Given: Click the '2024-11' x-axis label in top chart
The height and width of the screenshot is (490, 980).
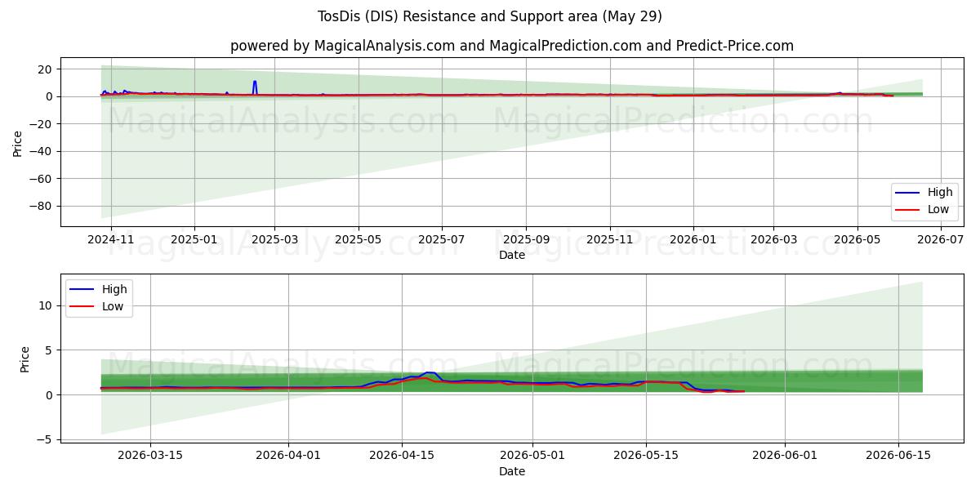Looking at the screenshot, I should coord(110,240).
